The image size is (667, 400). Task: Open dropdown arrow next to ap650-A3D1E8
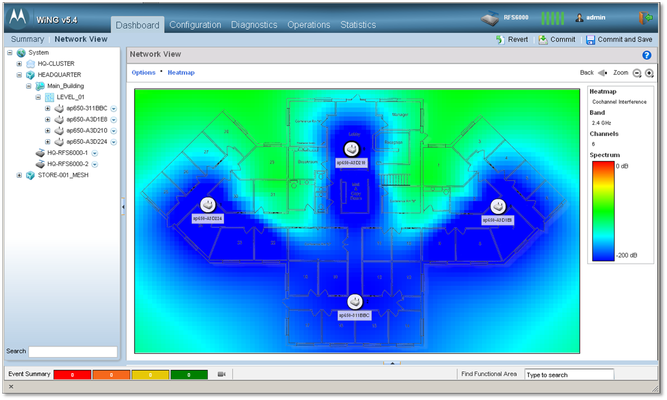(x=114, y=120)
